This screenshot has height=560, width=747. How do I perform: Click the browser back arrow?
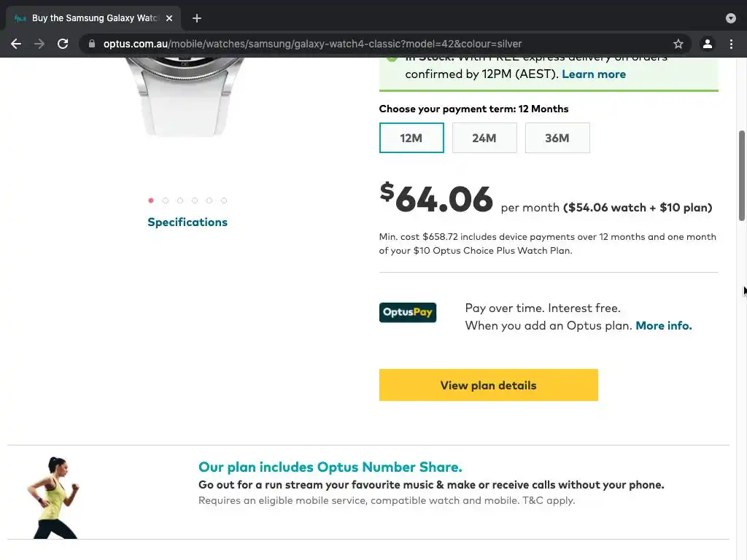pos(16,44)
